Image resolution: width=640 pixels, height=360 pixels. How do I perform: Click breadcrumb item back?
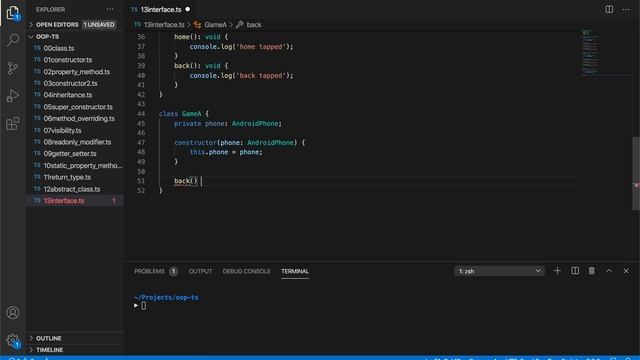[253, 24]
